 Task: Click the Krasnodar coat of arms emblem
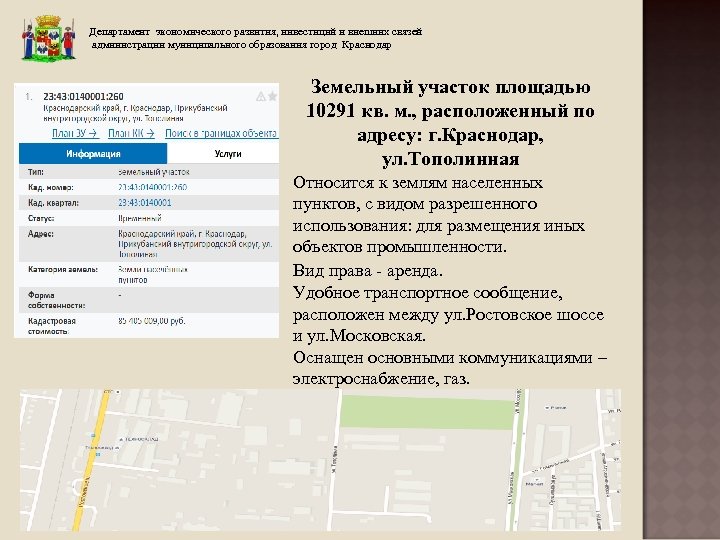point(48,38)
